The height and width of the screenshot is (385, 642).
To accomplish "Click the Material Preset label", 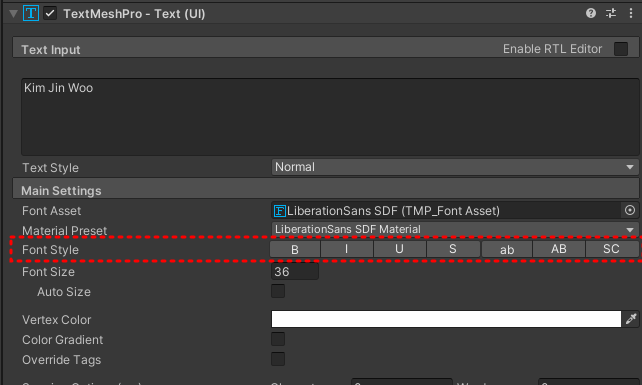I will click(65, 231).
